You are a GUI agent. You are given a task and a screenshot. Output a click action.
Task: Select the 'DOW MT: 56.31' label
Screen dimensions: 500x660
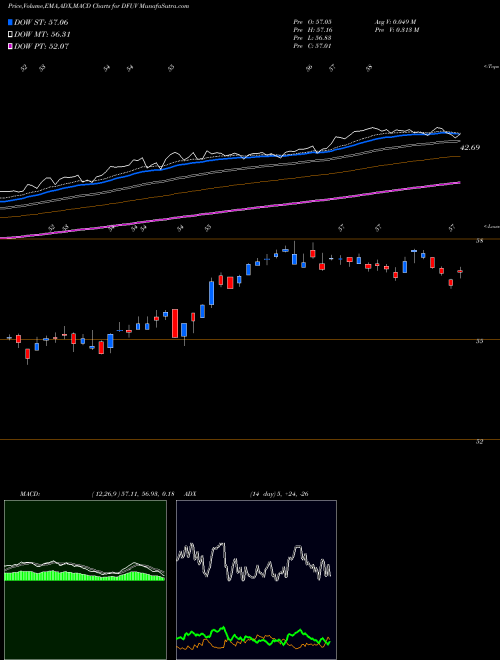pos(42,35)
